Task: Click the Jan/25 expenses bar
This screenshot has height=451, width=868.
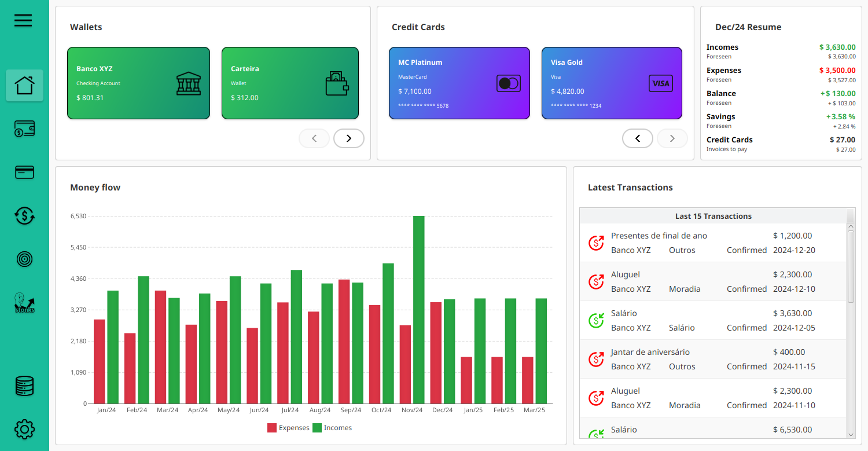Action: (466, 380)
